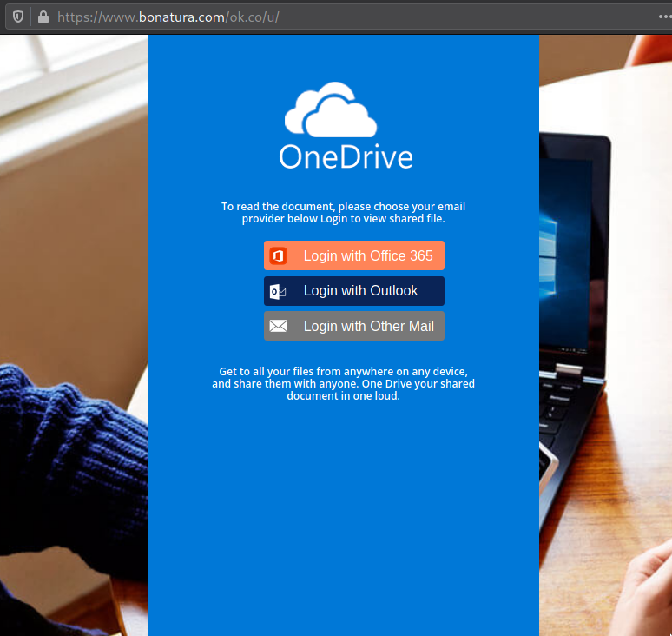The width and height of the screenshot is (672, 636).
Task: Focus the address bar URL text
Action: pyautogui.click(x=168, y=17)
